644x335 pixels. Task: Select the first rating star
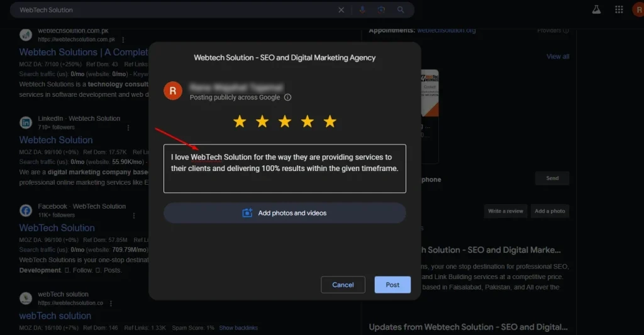[x=240, y=121]
